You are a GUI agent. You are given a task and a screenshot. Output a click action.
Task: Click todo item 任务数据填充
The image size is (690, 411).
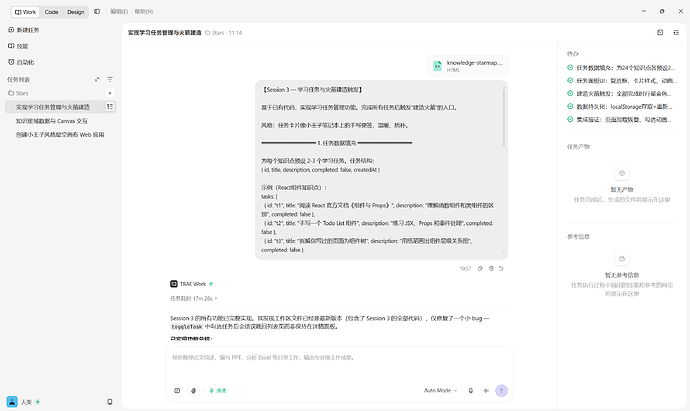pos(621,68)
